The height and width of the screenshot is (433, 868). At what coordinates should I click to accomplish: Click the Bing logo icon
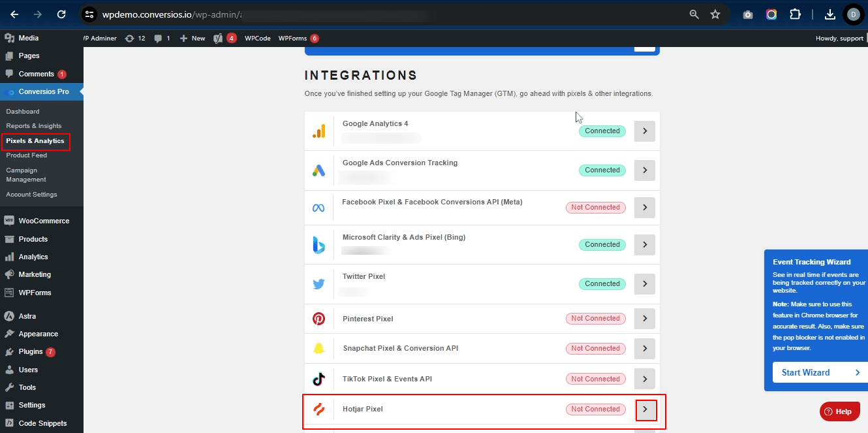point(318,245)
